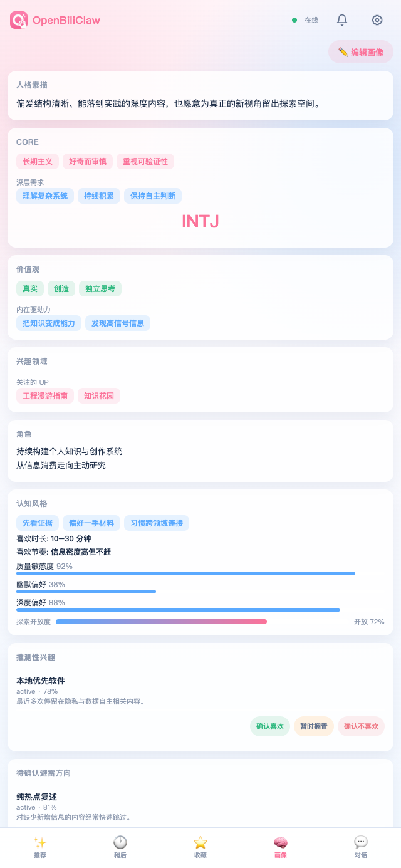The height and width of the screenshot is (868, 401).
Task: Shelve the interest with 暂时搁置
Action: point(314,726)
